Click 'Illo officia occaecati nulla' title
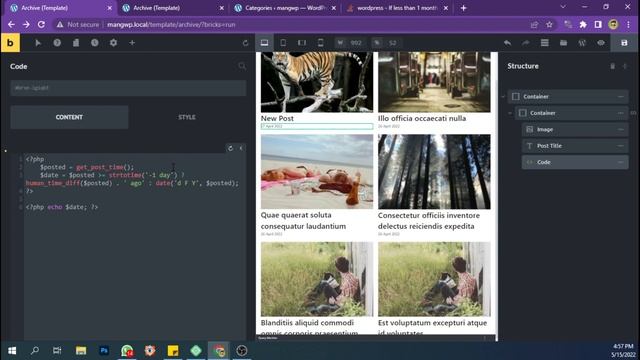 click(422, 118)
